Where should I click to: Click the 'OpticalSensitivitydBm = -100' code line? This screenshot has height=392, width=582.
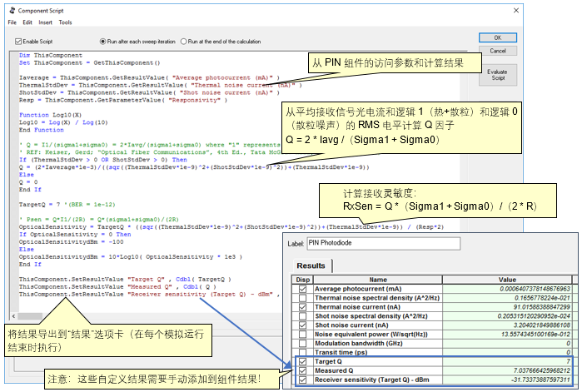(72, 242)
